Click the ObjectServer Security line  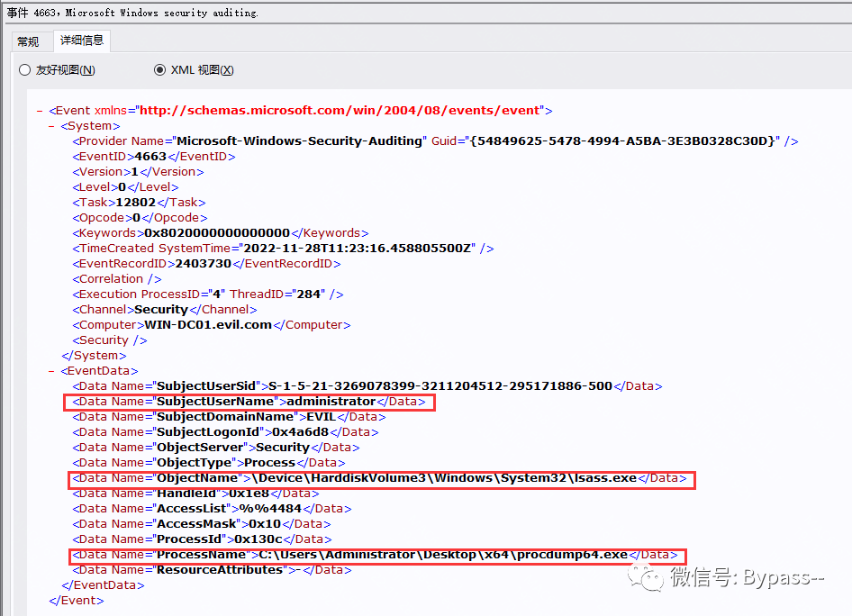[x=216, y=447]
